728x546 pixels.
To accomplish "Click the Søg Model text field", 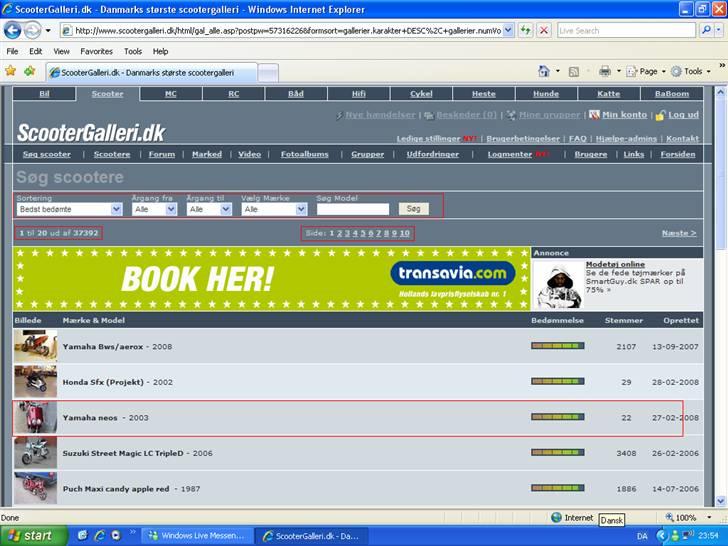I will tap(352, 209).
